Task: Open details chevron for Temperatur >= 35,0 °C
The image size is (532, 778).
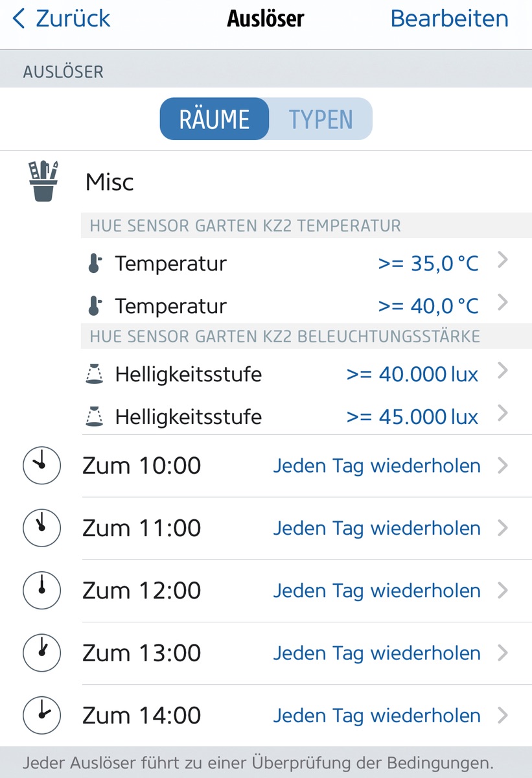Action: point(502,261)
